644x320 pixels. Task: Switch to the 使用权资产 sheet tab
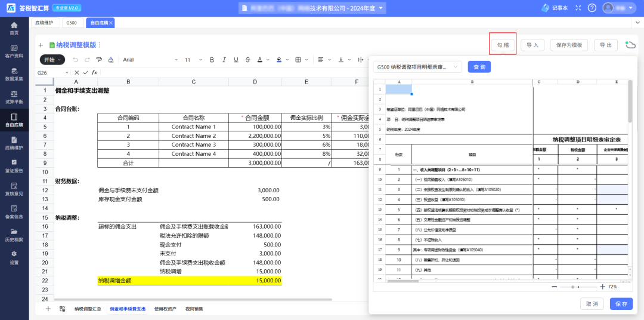click(165, 309)
